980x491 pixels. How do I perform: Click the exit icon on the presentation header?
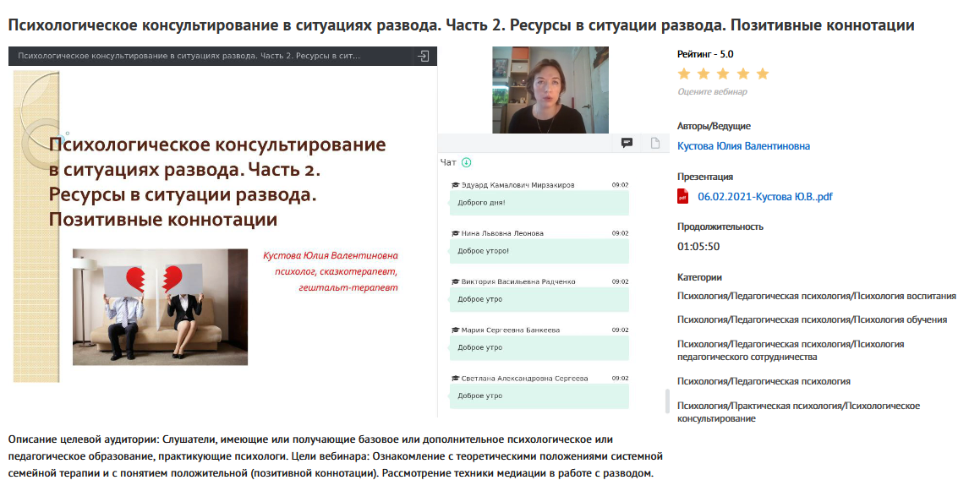(x=424, y=56)
